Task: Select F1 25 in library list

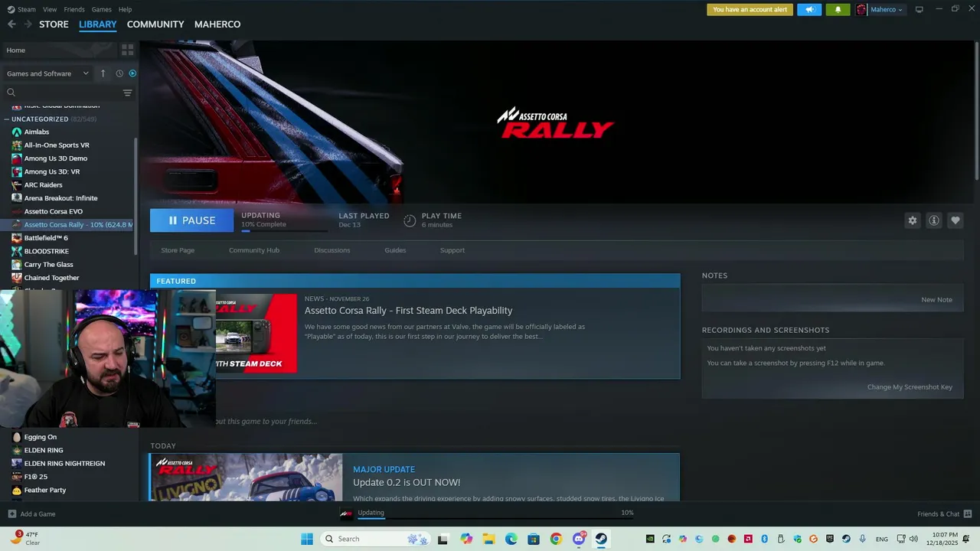Action: [x=35, y=477]
